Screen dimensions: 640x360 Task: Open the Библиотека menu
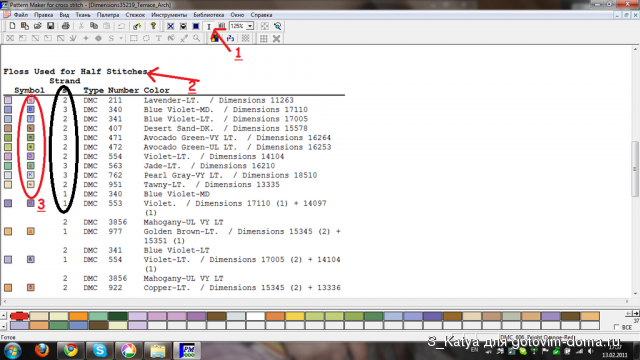click(x=209, y=15)
